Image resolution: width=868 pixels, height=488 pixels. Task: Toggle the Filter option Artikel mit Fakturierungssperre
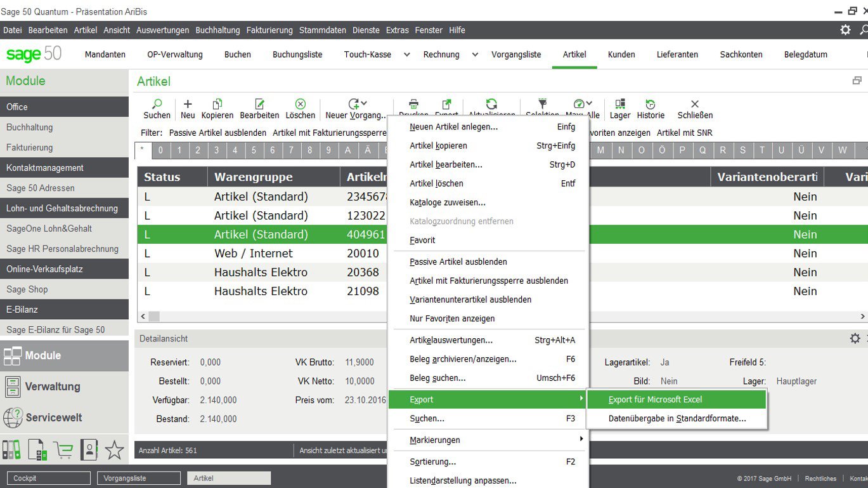tap(330, 133)
